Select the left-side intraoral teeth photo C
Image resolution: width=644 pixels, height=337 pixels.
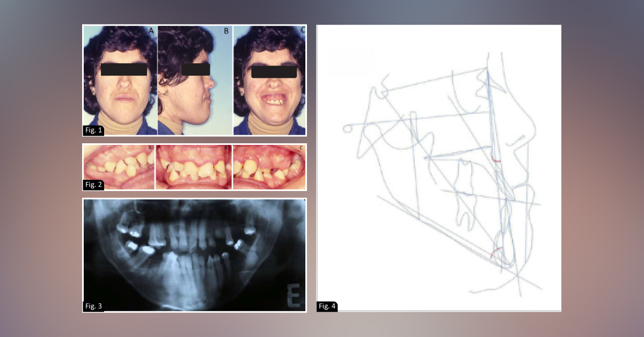click(x=269, y=167)
